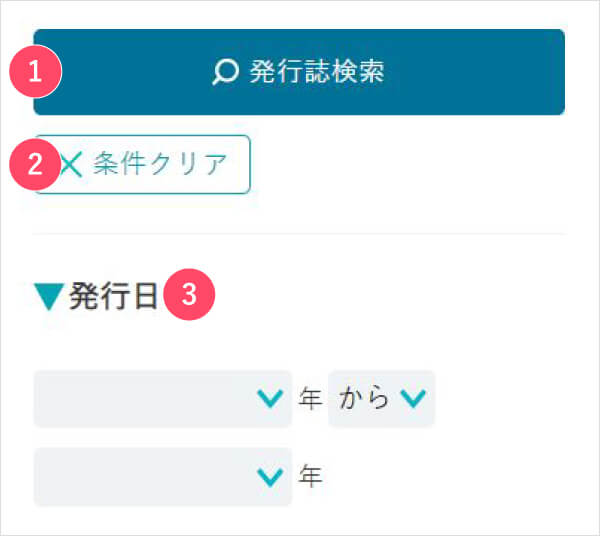Click the teal triangle next to 発行日
Screen dimensions: 600x536
pos(49,297)
